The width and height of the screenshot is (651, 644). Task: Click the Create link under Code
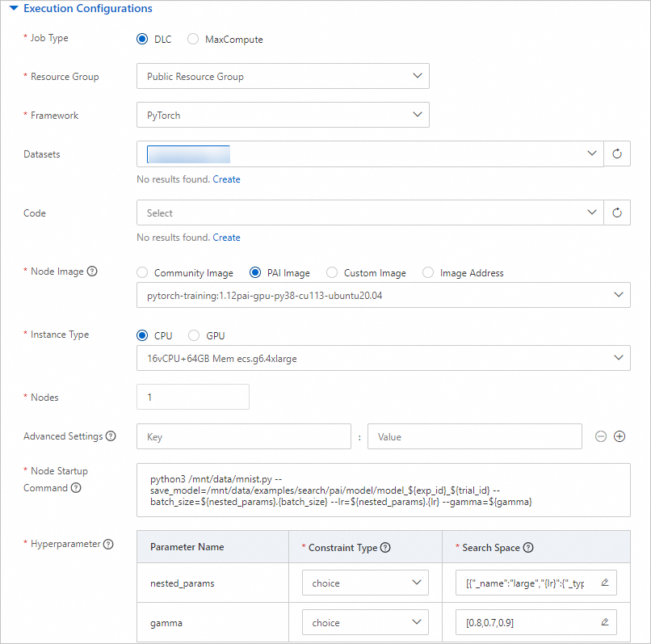[x=226, y=238]
